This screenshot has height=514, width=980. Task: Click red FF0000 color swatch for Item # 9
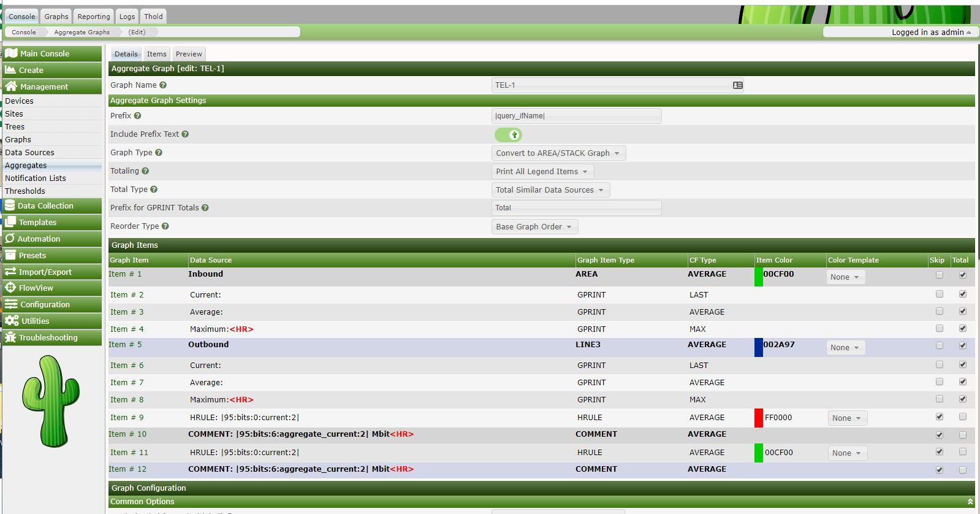pos(759,418)
